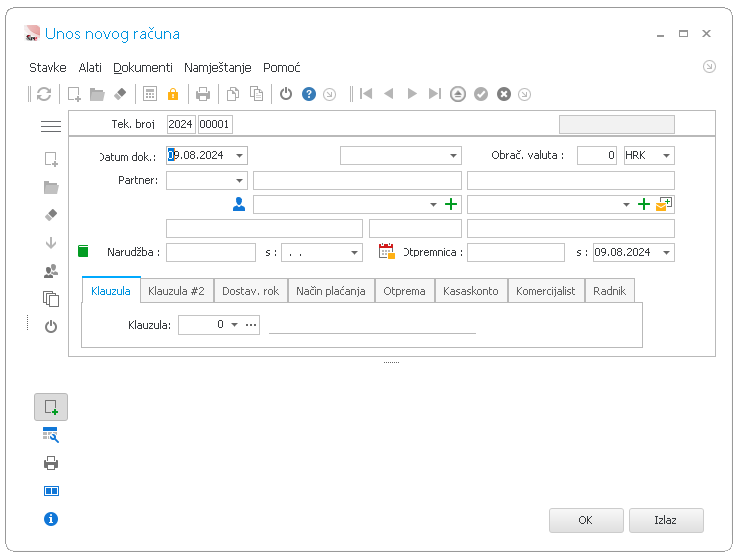Image resolution: width=739 pixels, height=559 pixels.
Task: Open the calculator toolbar icon
Action: pyautogui.click(x=150, y=94)
